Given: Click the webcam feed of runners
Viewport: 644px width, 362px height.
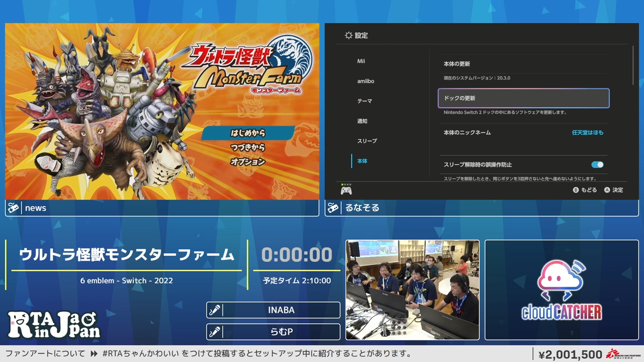Looking at the screenshot, I should (x=413, y=290).
